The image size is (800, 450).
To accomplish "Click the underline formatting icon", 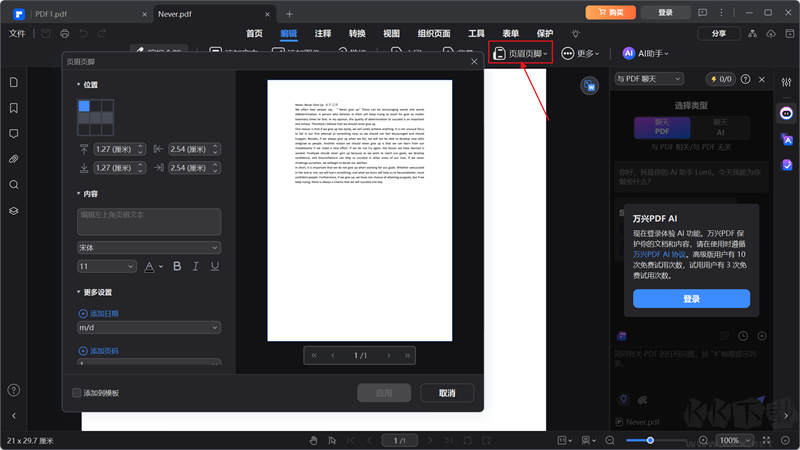I will [213, 267].
